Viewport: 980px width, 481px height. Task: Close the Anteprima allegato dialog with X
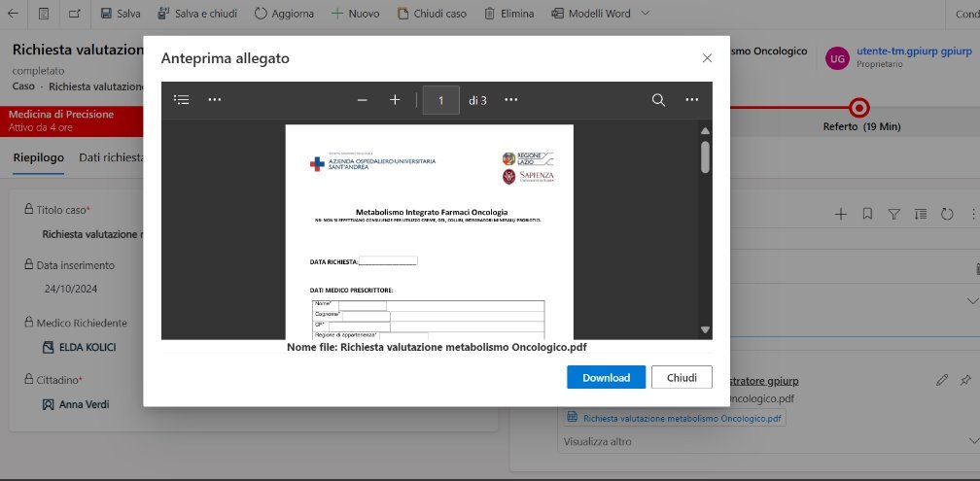tap(707, 58)
